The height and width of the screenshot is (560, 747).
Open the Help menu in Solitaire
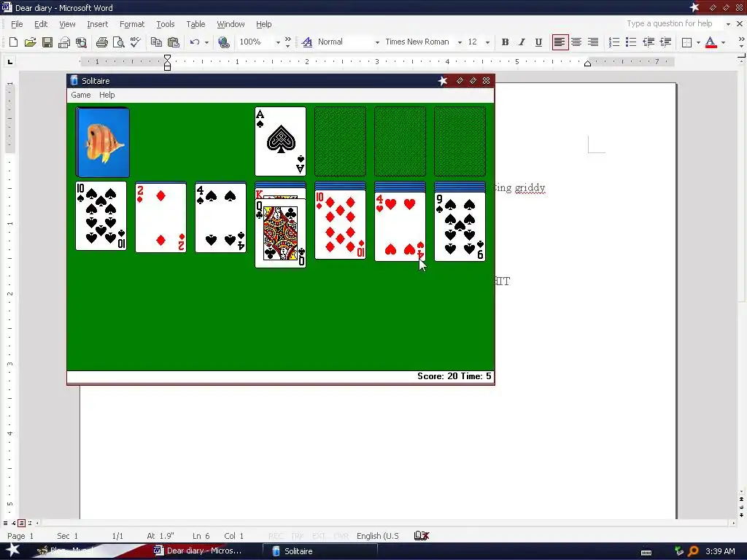pos(107,95)
